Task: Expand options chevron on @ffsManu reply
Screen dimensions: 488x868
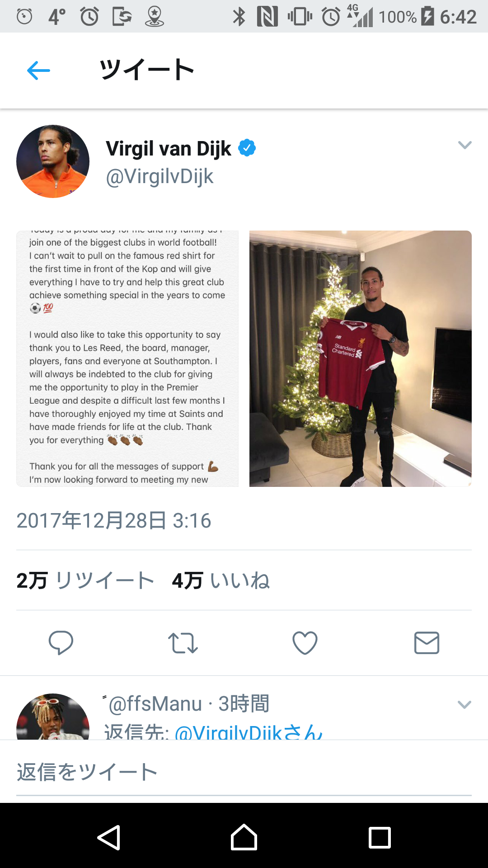Action: pyautogui.click(x=465, y=704)
